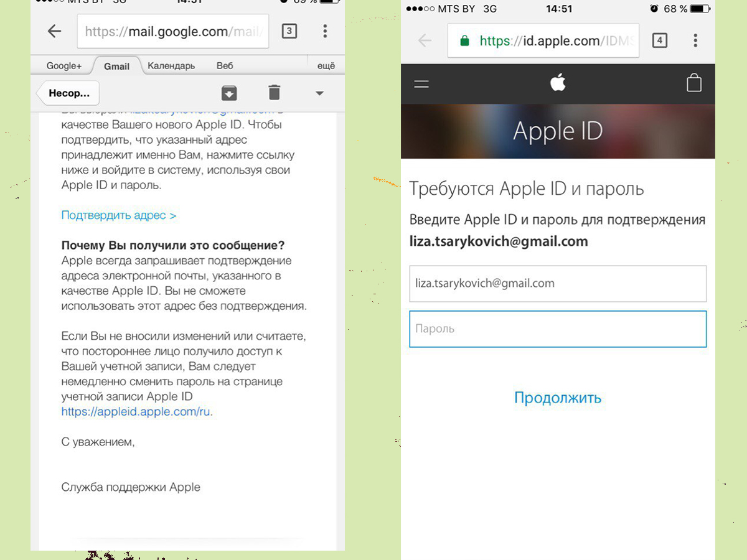
Task: Open tab switcher showing 4 tabs
Action: (659, 41)
